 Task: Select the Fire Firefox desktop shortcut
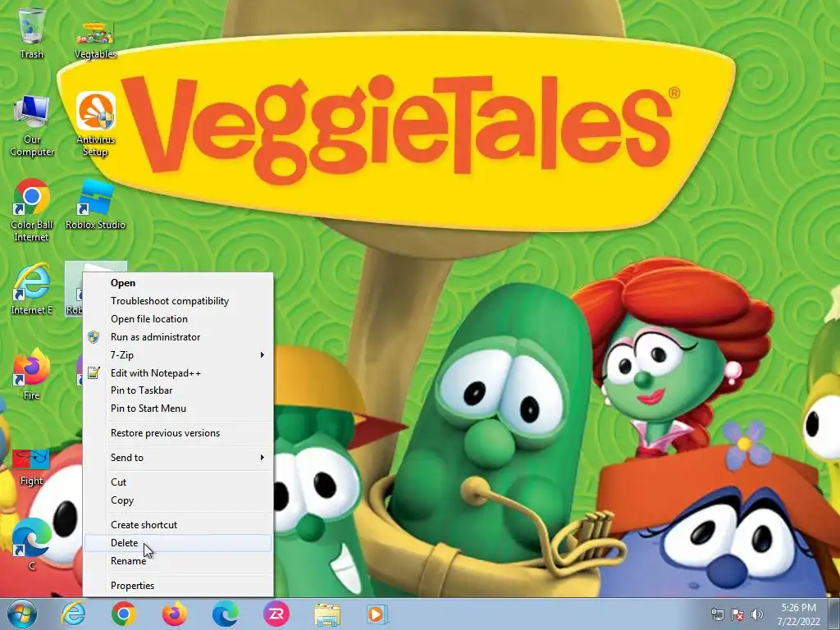pyautogui.click(x=32, y=374)
